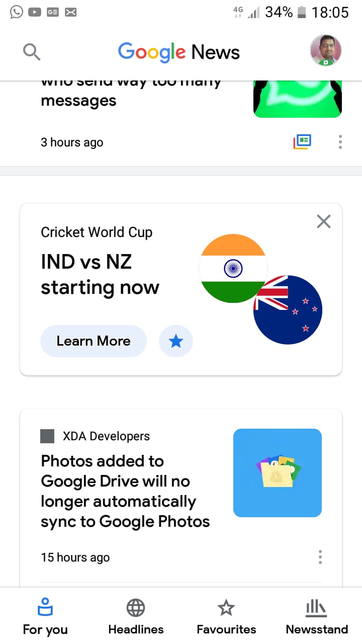The width and height of the screenshot is (362, 644).
Task: Tap the New Zealand flag icon
Action: [288, 310]
